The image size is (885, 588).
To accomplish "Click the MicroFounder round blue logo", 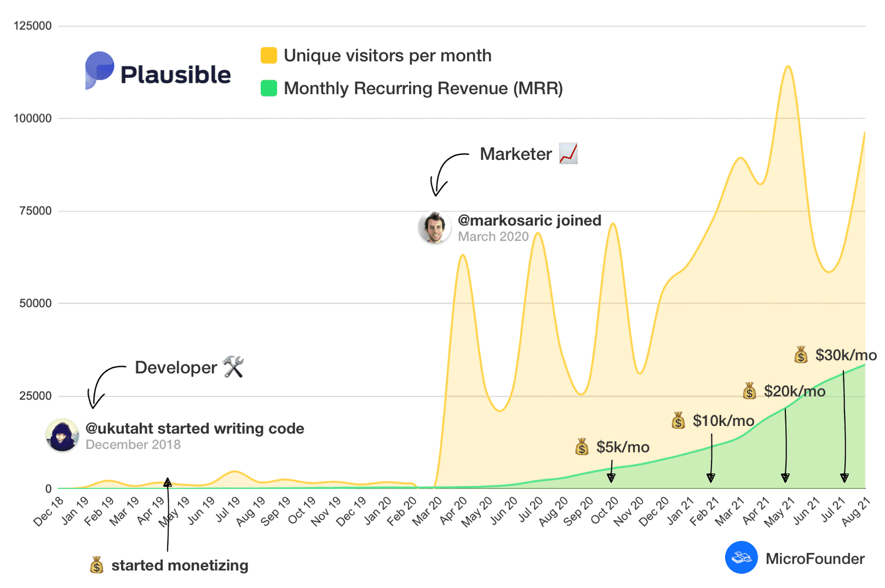I will [741, 557].
